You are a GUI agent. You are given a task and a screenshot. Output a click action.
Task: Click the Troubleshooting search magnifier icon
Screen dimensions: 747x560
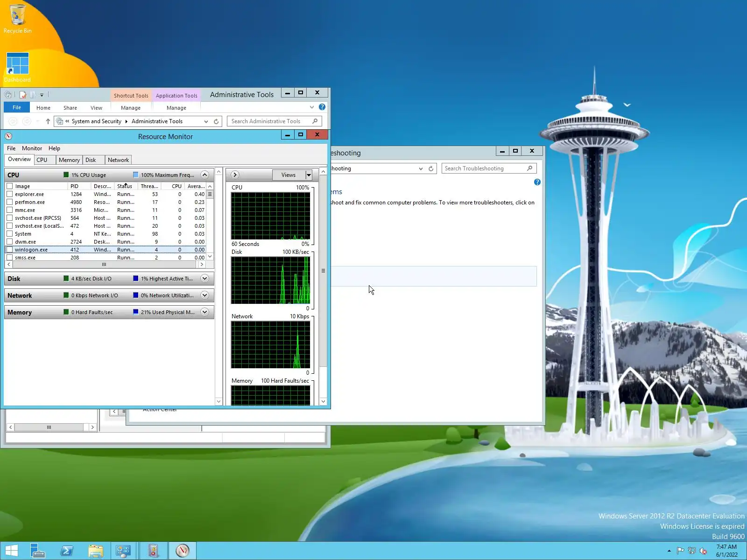click(530, 168)
